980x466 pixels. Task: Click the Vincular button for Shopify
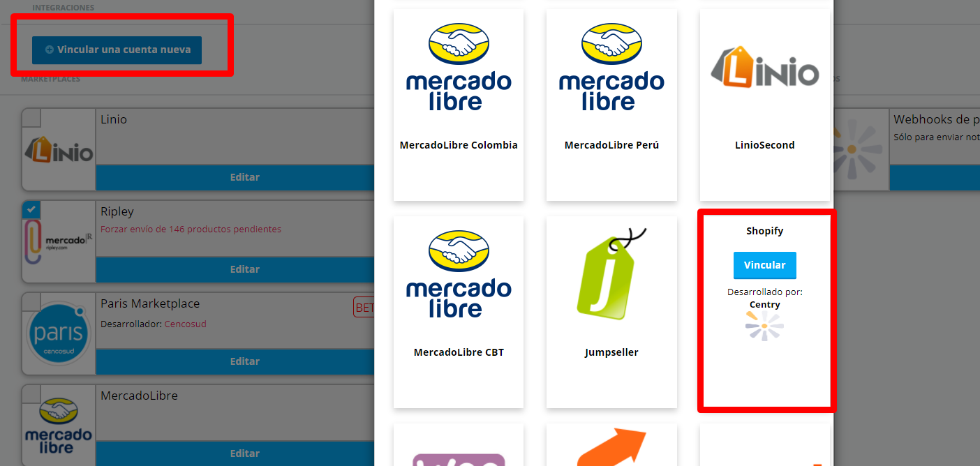tap(764, 265)
